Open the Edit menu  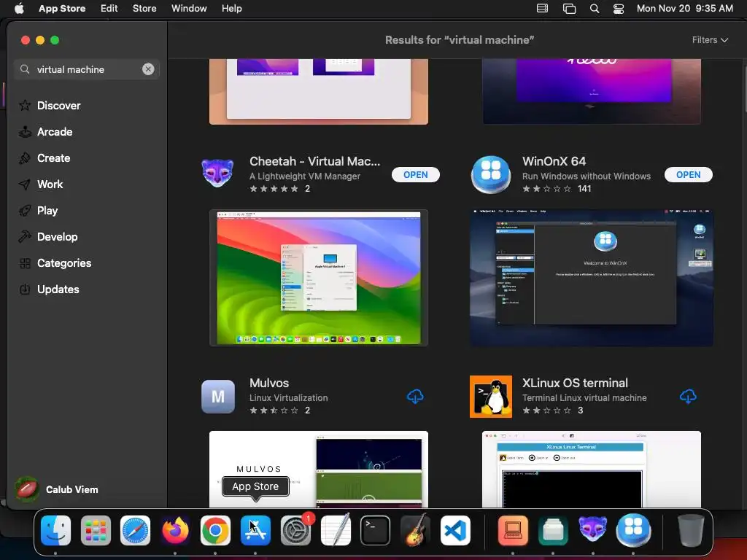click(x=109, y=9)
